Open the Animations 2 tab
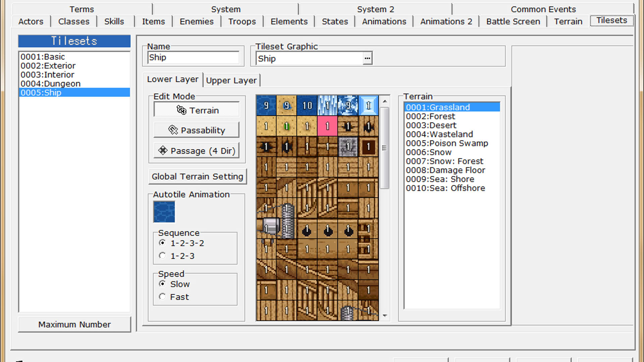 tap(446, 21)
